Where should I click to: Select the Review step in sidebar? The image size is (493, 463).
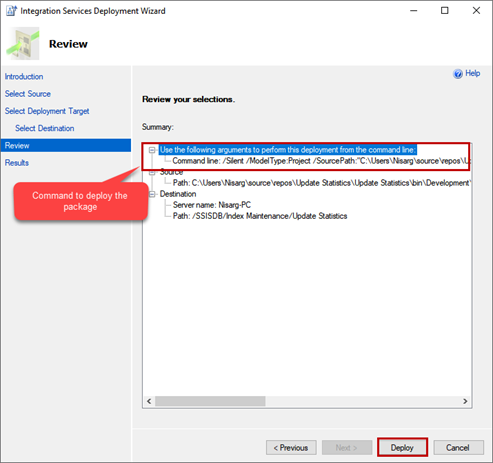(x=66, y=145)
